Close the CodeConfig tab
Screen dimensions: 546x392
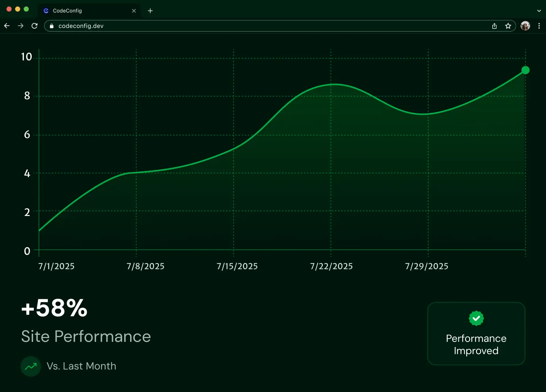point(134,11)
